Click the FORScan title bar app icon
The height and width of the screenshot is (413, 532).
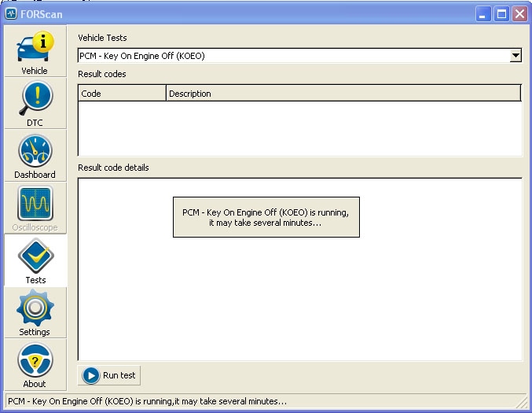(x=11, y=13)
